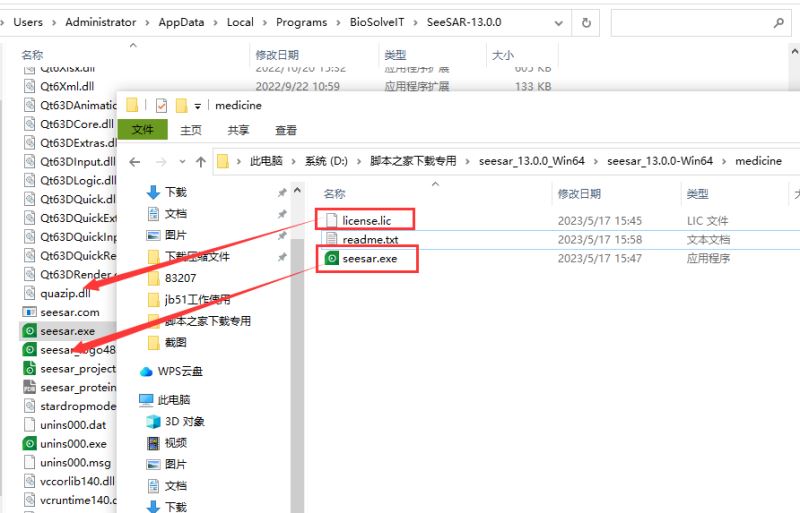
Task: Sort by 类型 column in medicine window
Action: click(x=697, y=194)
